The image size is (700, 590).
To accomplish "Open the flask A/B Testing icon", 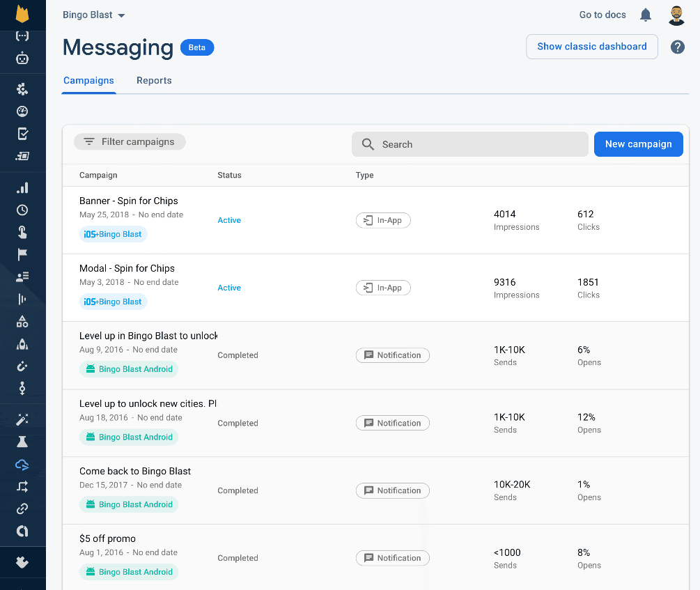I will tap(22, 442).
